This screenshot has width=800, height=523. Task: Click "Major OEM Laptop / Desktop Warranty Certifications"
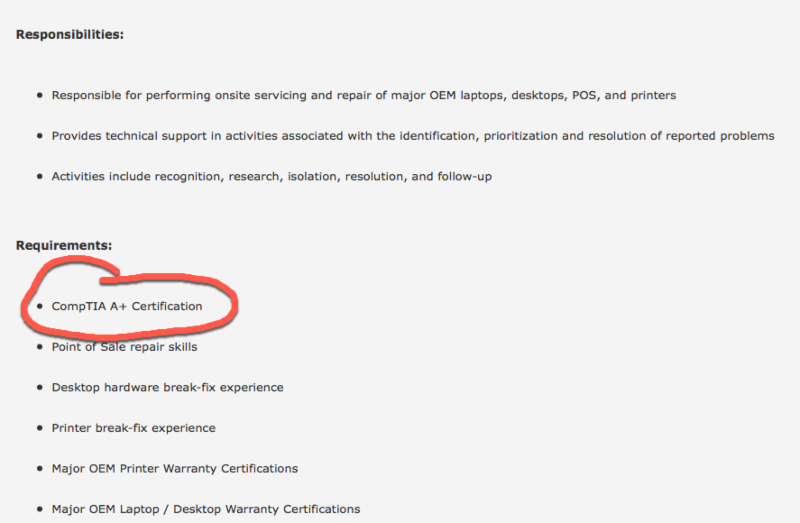click(x=205, y=509)
